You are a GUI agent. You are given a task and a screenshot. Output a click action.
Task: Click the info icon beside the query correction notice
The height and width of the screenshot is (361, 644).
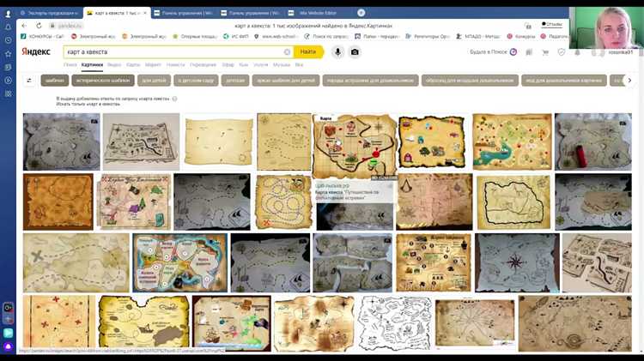tap(174, 99)
